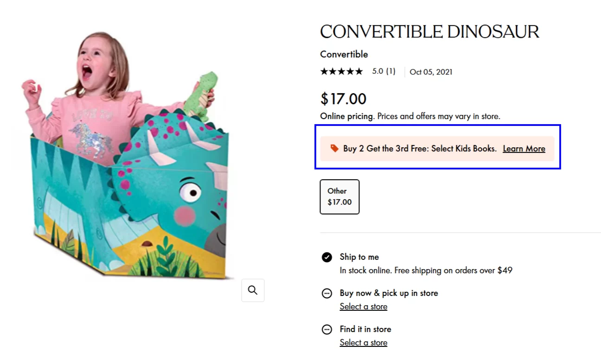Click the Oct 05, 2021 publication date

431,72
